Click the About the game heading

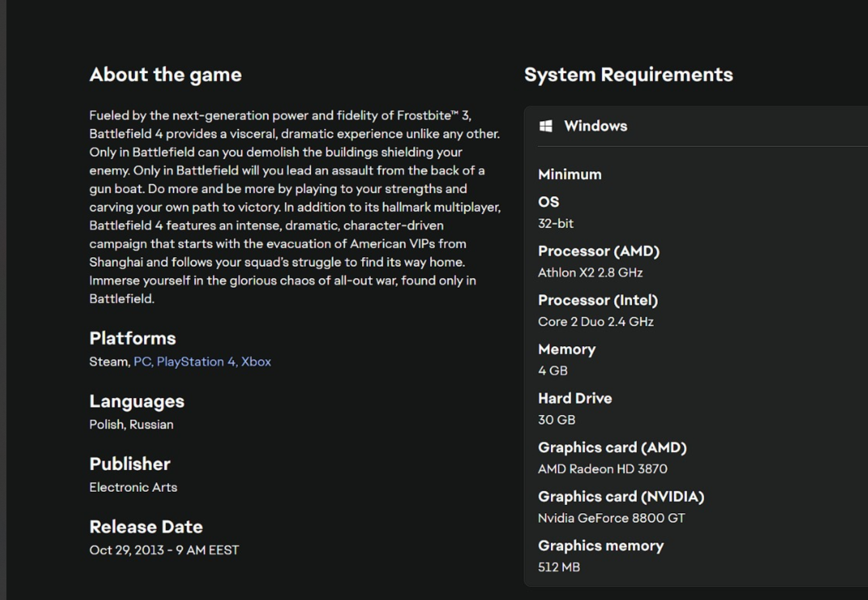coord(165,74)
